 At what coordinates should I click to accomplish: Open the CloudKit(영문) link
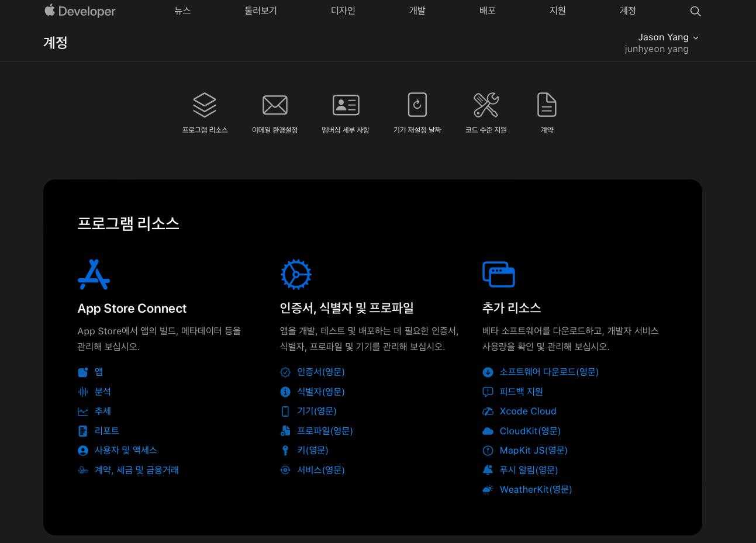pyautogui.click(x=530, y=431)
